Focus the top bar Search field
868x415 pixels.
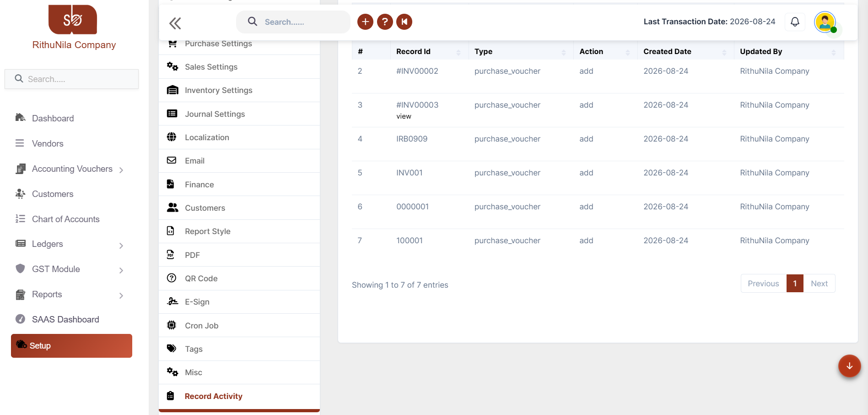coord(293,22)
